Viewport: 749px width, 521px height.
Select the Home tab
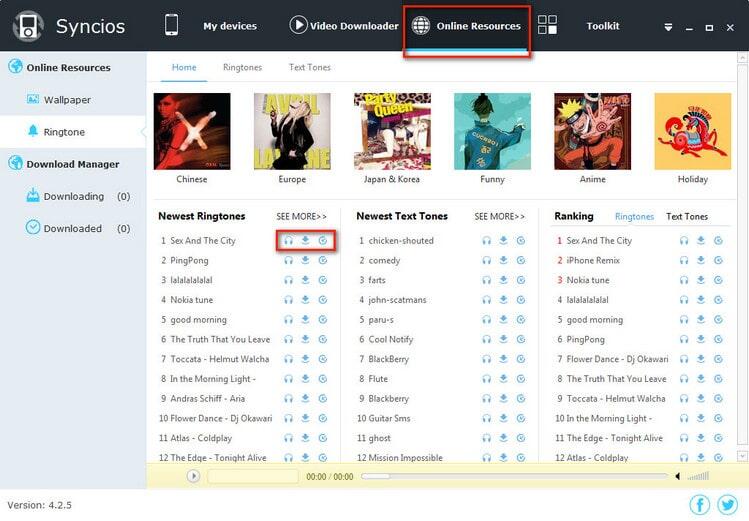click(x=184, y=67)
